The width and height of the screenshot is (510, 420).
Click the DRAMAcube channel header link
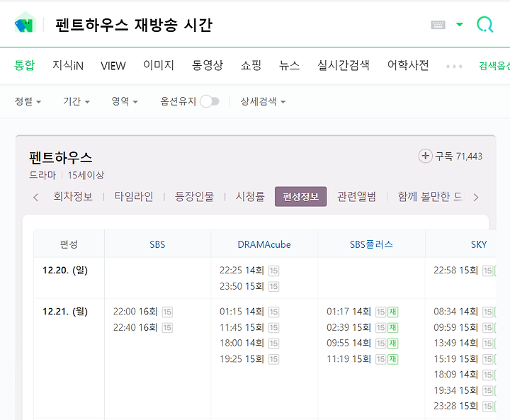coord(264,244)
